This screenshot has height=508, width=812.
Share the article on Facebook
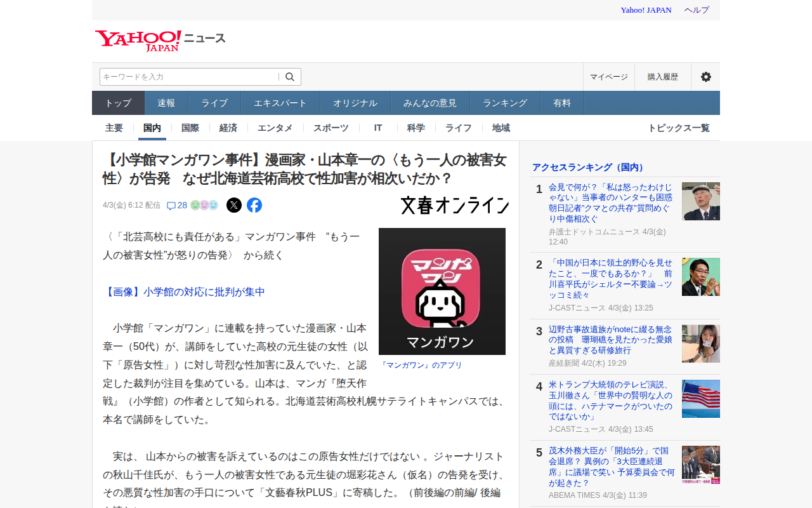point(254,205)
